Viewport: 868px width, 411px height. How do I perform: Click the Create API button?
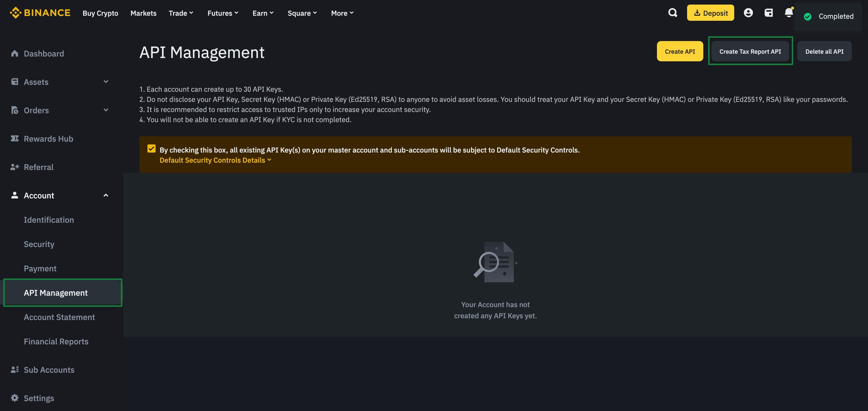click(x=680, y=51)
